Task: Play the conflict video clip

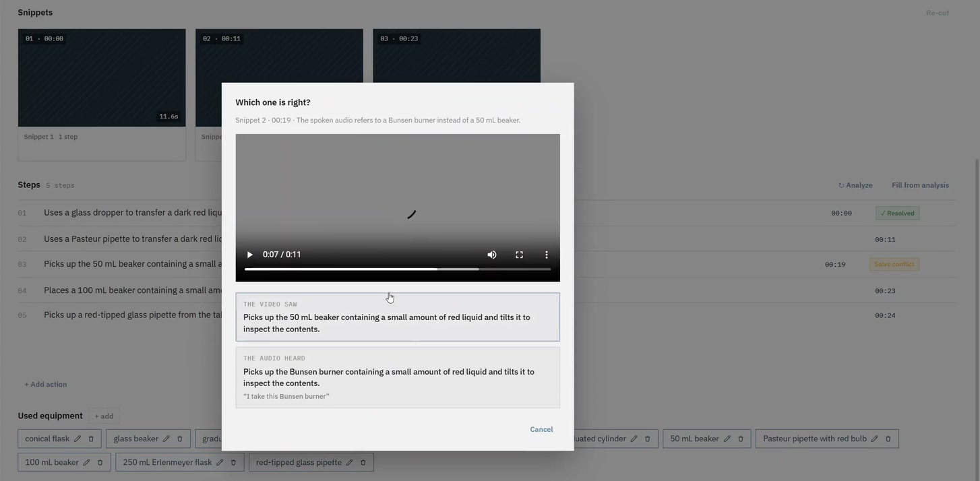Action: (x=249, y=255)
